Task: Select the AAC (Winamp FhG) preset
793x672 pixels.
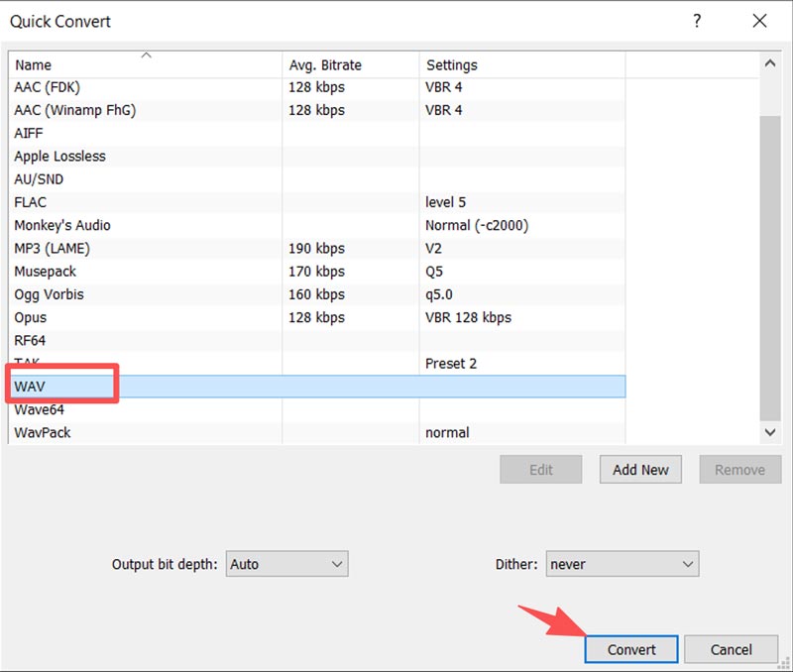Action: click(316, 110)
